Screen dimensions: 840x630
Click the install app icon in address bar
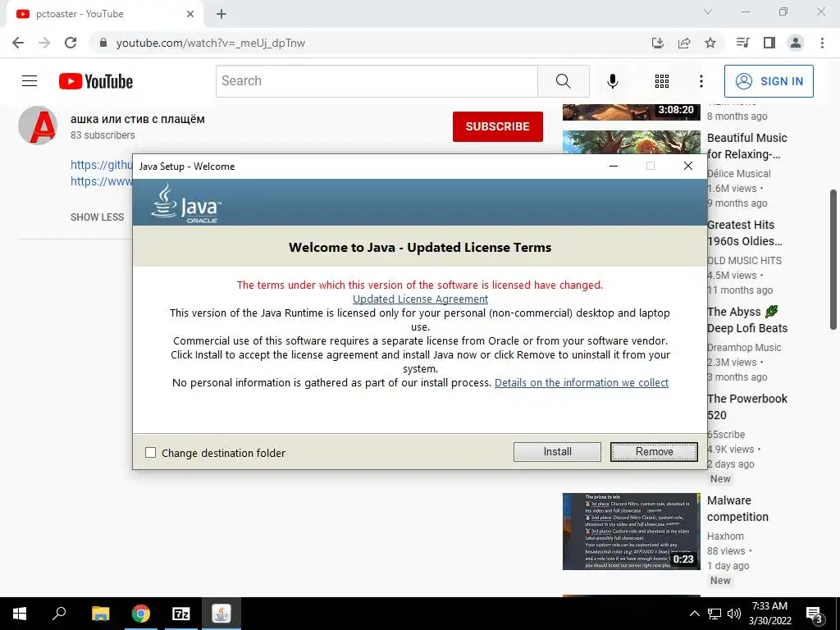[x=658, y=43]
